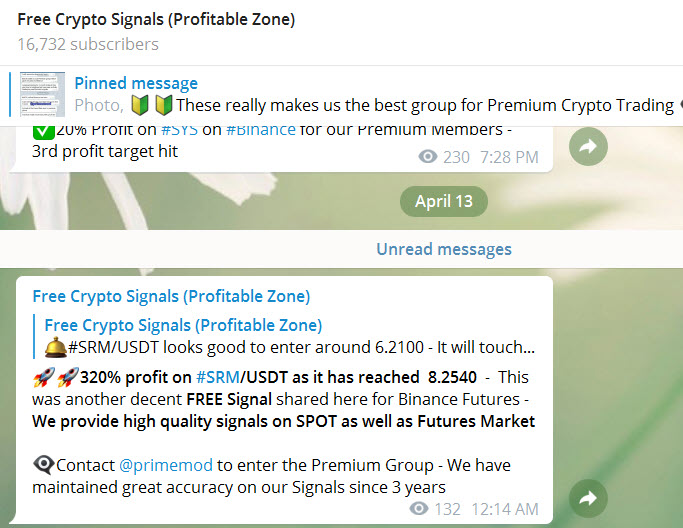The height and width of the screenshot is (528, 683).
Task: Click the #Binance hashtag link
Action: point(261,130)
